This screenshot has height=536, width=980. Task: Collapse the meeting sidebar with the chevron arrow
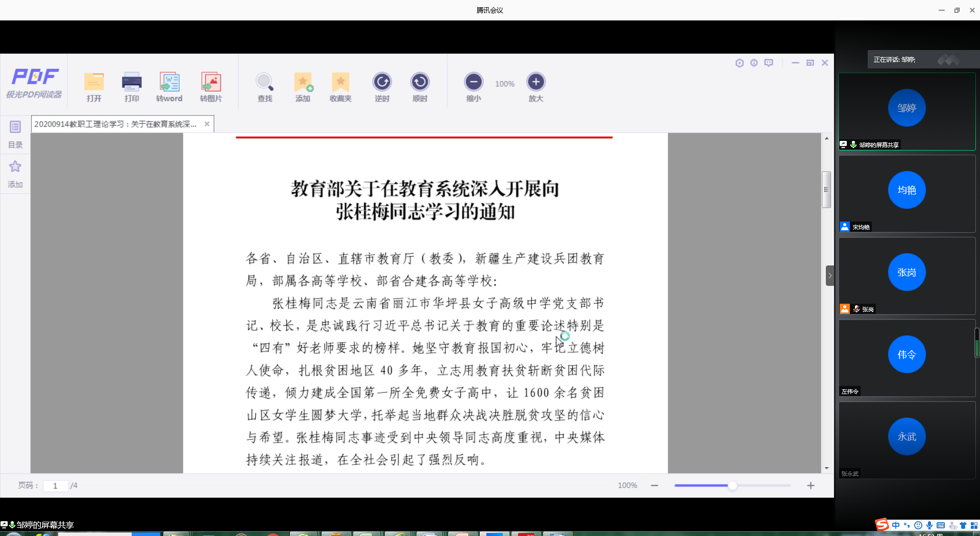click(x=830, y=275)
